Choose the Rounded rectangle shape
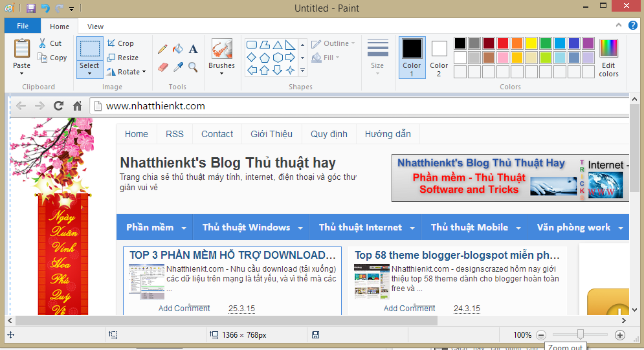Screen dimensions: 644x350 point(251,44)
